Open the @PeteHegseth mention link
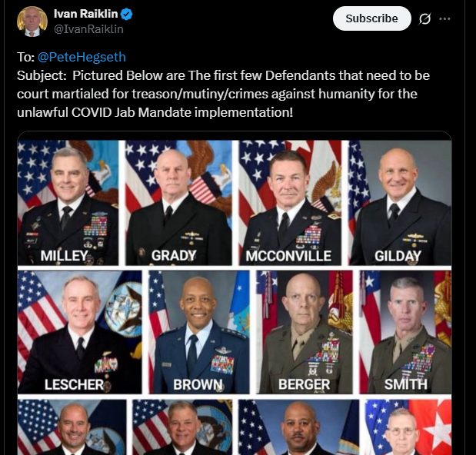This screenshot has width=476, height=455. (82, 57)
